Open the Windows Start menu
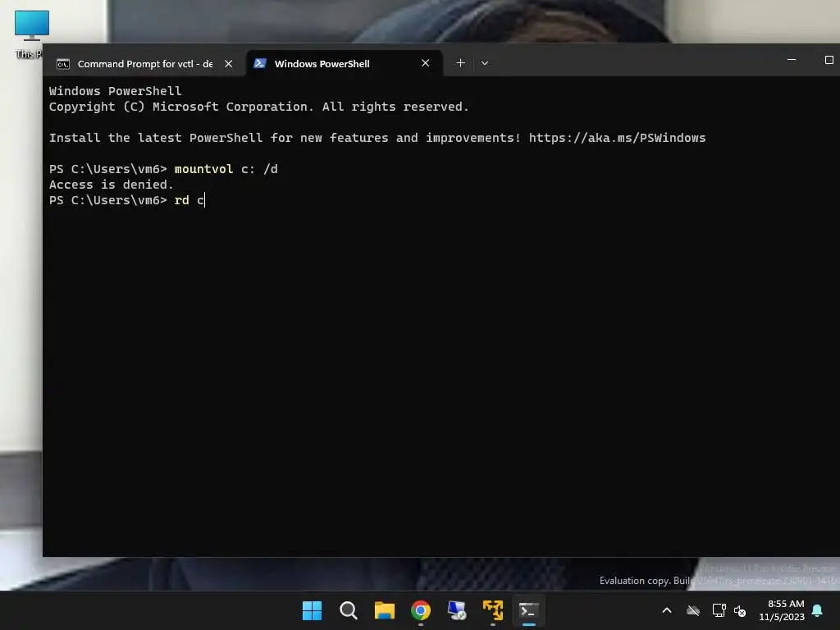840x630 pixels. tap(312, 610)
